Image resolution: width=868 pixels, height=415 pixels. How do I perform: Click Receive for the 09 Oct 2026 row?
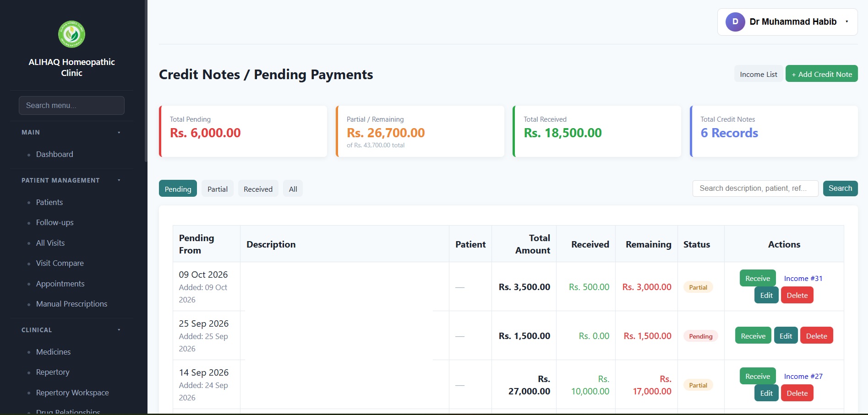[758, 278]
